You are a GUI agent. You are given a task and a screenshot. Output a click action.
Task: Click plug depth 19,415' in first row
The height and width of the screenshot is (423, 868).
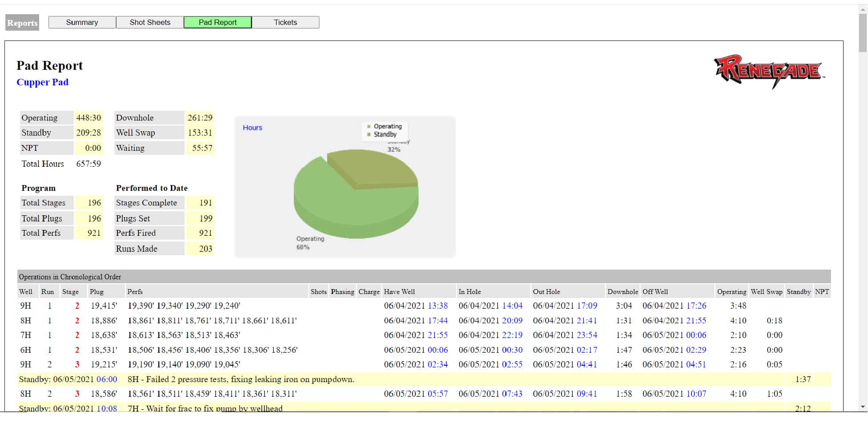[104, 306]
